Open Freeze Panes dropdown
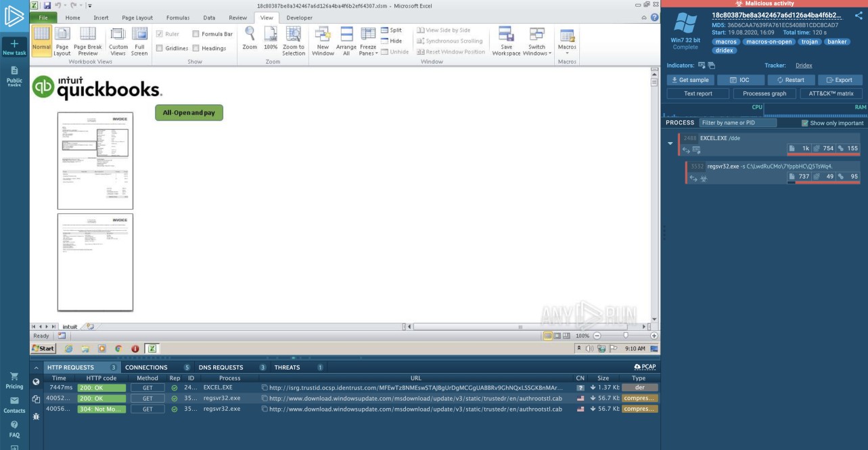This screenshot has width=868, height=450. point(368,41)
